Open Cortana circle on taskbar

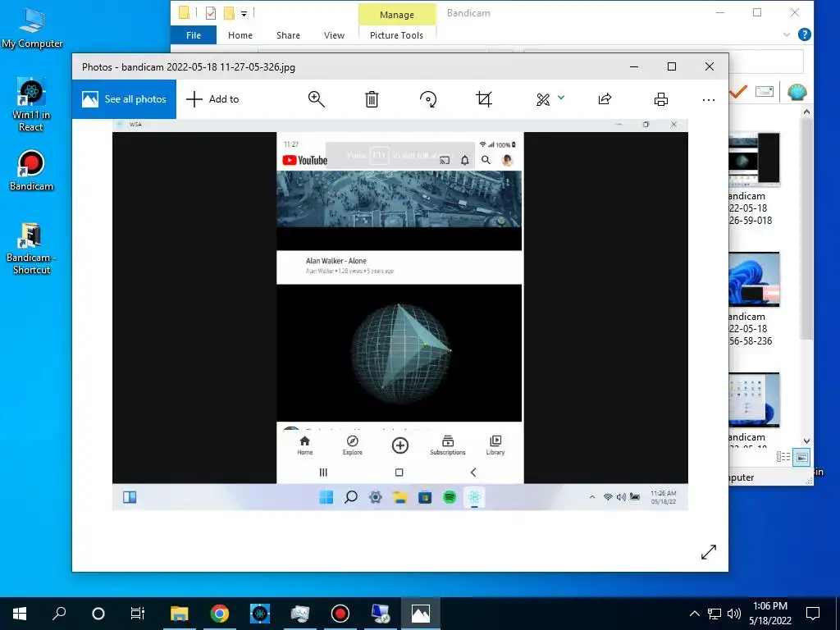[x=98, y=614]
